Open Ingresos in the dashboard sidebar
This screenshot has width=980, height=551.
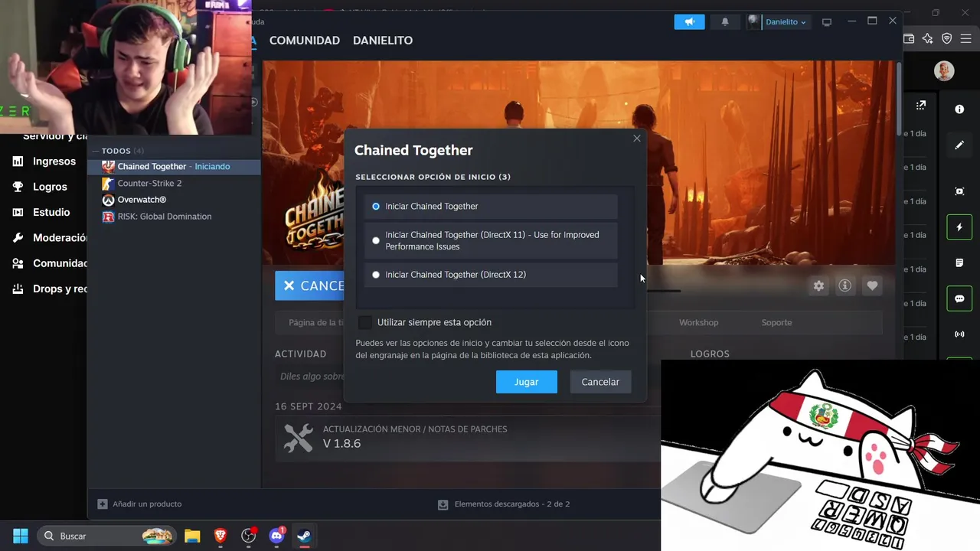pos(54,161)
